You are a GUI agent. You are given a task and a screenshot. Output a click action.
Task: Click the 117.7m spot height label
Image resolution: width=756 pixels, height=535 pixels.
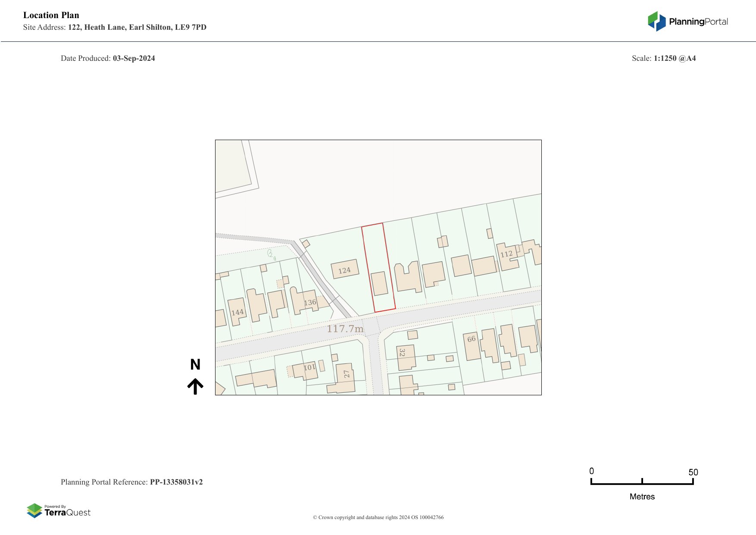pyautogui.click(x=345, y=329)
